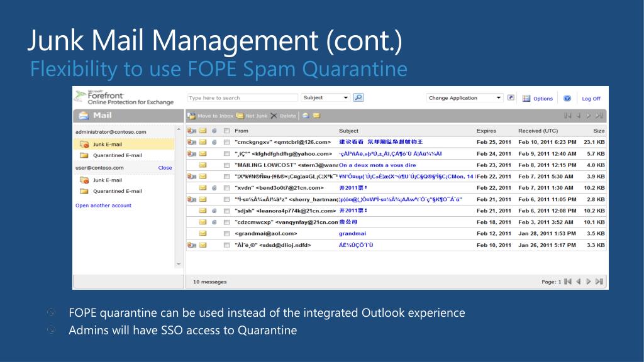Check the message from kfghdfghdfhg@yahoo.com
Viewport: 644px width, 362px height.
point(226,153)
